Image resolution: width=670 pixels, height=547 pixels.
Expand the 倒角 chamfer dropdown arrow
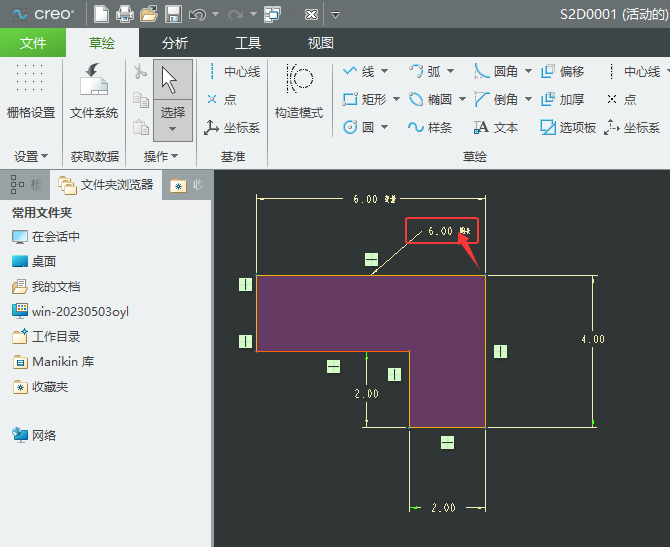coord(529,99)
